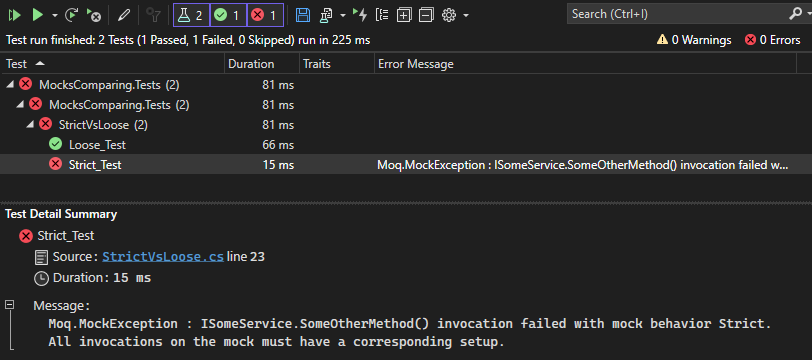Open the settings gear dropdown arrow

pyautogui.click(x=466, y=16)
